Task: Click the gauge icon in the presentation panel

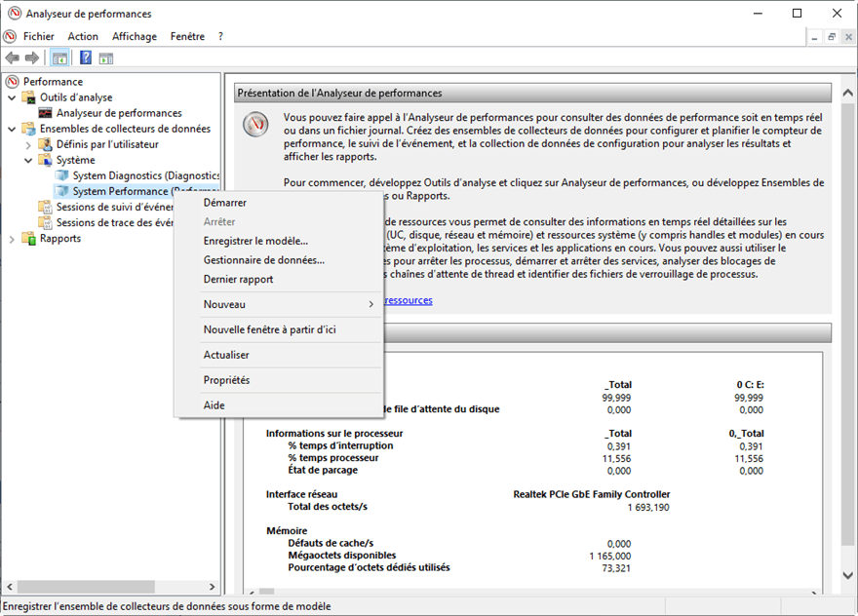Action: pyautogui.click(x=255, y=125)
